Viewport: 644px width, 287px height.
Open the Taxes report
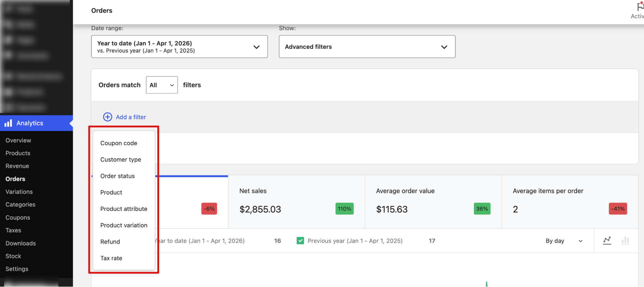coord(13,231)
